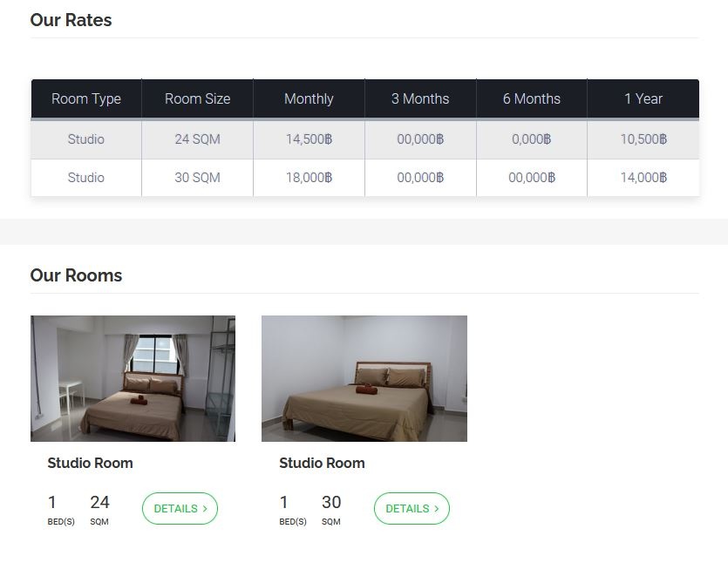The image size is (728, 583).
Task: Click the "14,500฿" monthly rate
Action: click(309, 139)
